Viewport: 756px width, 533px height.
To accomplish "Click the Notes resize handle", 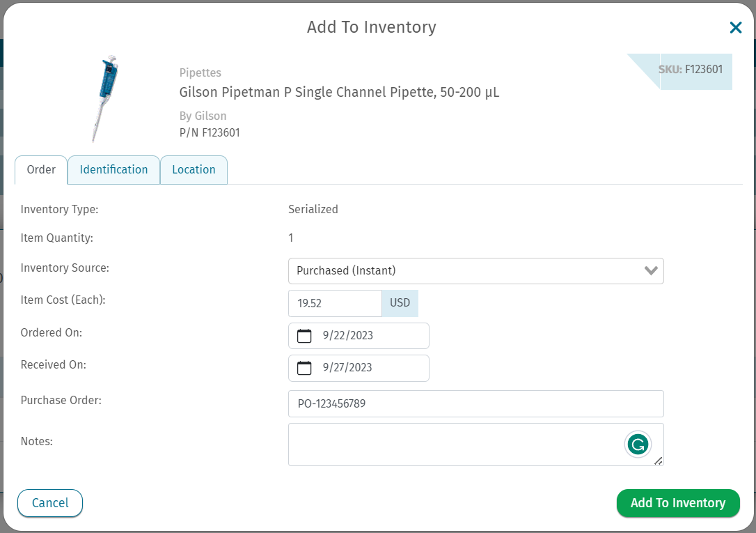I will 658,461.
